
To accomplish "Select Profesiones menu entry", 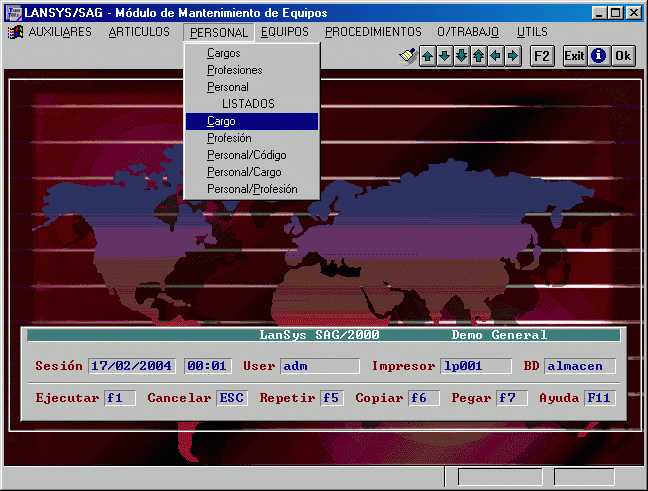I will [x=252, y=70].
